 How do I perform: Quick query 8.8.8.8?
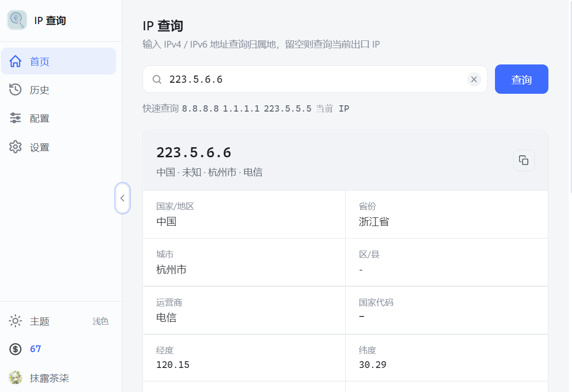[x=200, y=109]
